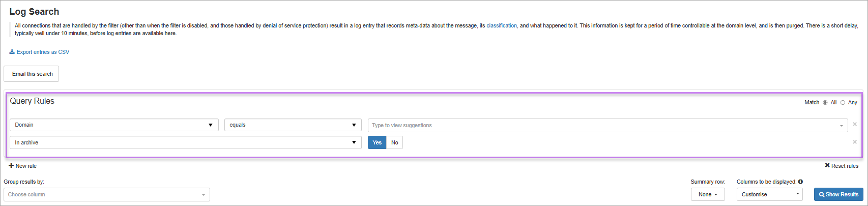Click the magnifier icon on Show Results
The width and height of the screenshot is (868, 206).
[822, 195]
